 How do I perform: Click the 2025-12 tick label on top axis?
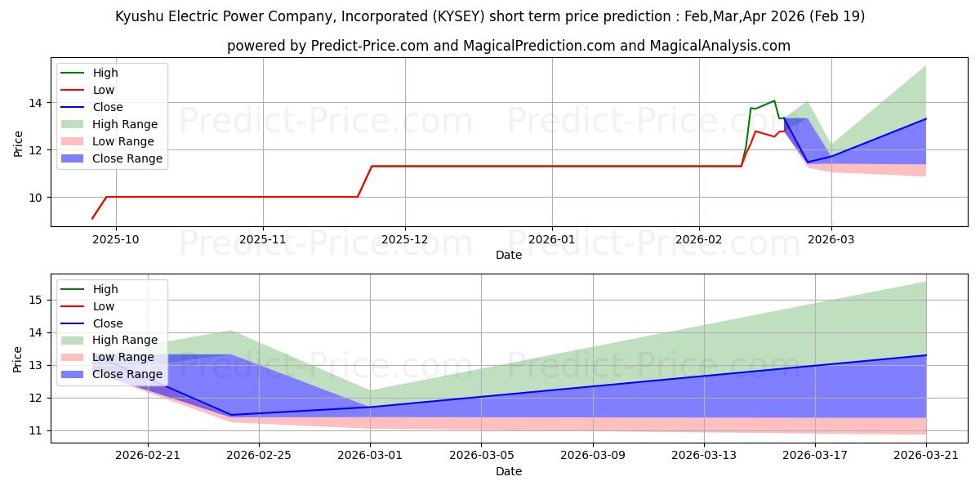405,239
